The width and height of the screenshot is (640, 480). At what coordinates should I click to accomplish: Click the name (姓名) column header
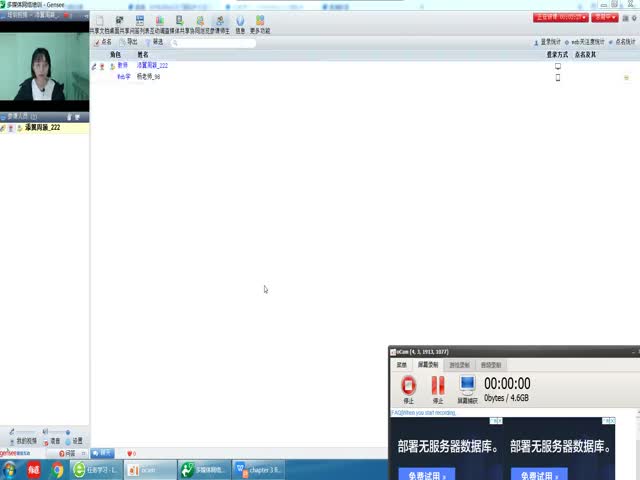click(x=143, y=55)
